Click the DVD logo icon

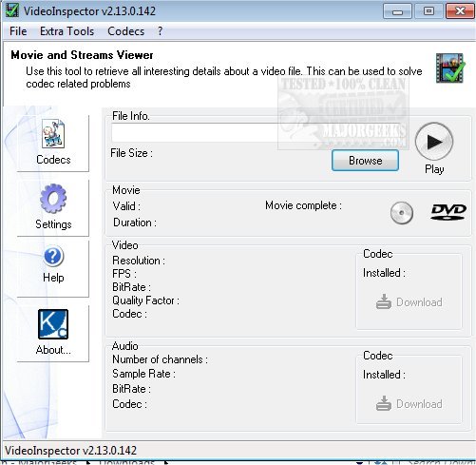pyautogui.click(x=448, y=212)
